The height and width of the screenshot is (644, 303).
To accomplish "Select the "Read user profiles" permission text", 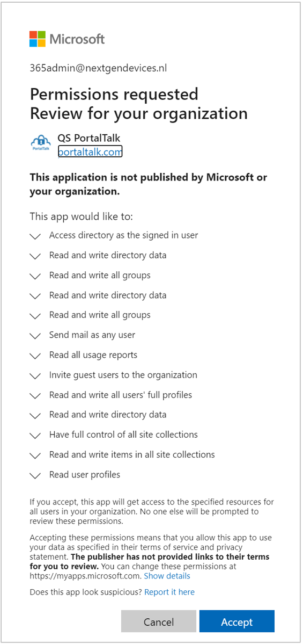I will pyautogui.click(x=84, y=475).
